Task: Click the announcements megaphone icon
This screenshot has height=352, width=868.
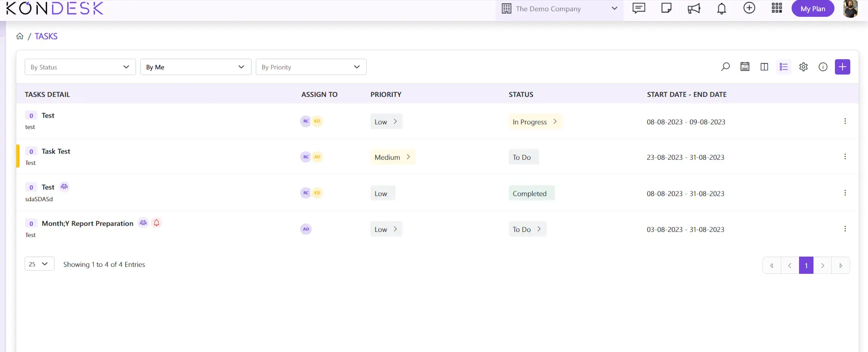Action: [x=694, y=8]
